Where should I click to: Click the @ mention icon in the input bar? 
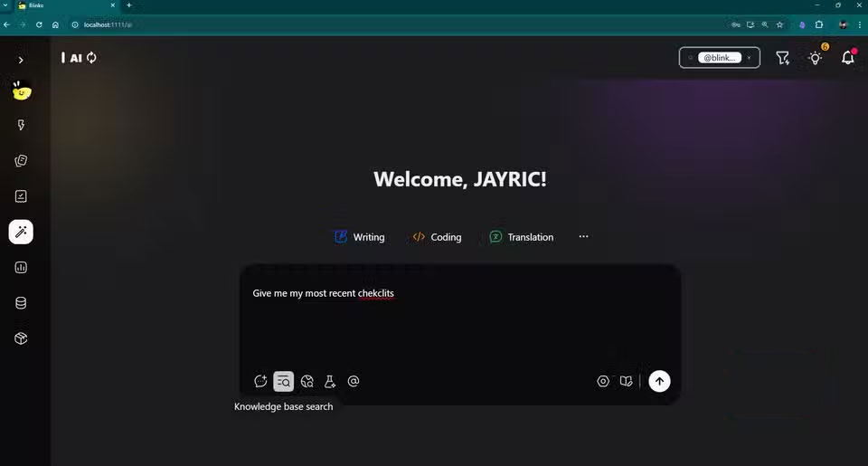(354, 381)
